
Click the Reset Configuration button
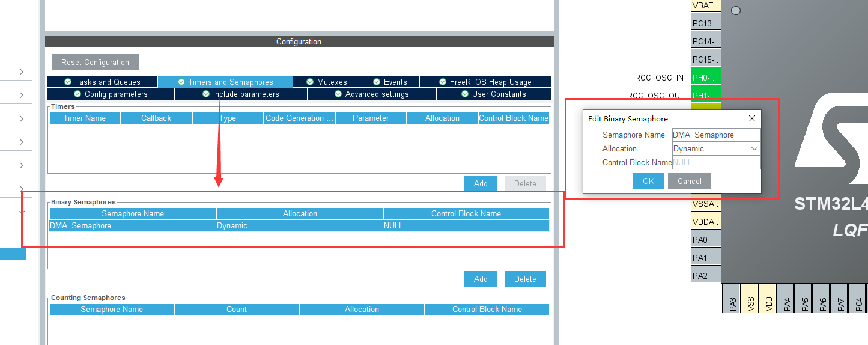pyautogui.click(x=95, y=62)
